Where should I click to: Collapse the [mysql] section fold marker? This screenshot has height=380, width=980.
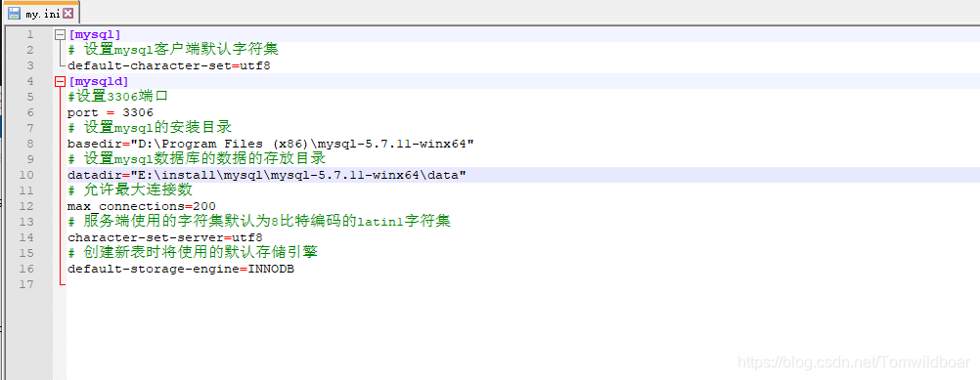tap(60, 34)
